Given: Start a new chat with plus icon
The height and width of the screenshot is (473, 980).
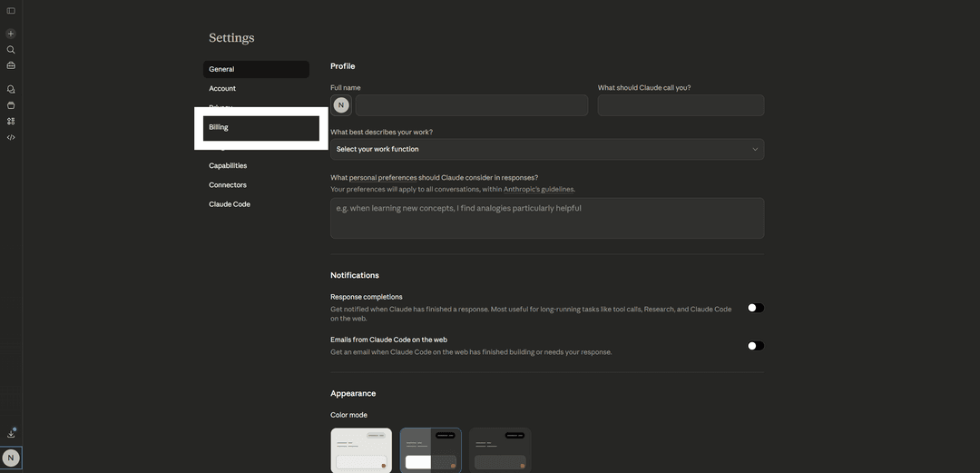Looking at the screenshot, I should (x=11, y=34).
